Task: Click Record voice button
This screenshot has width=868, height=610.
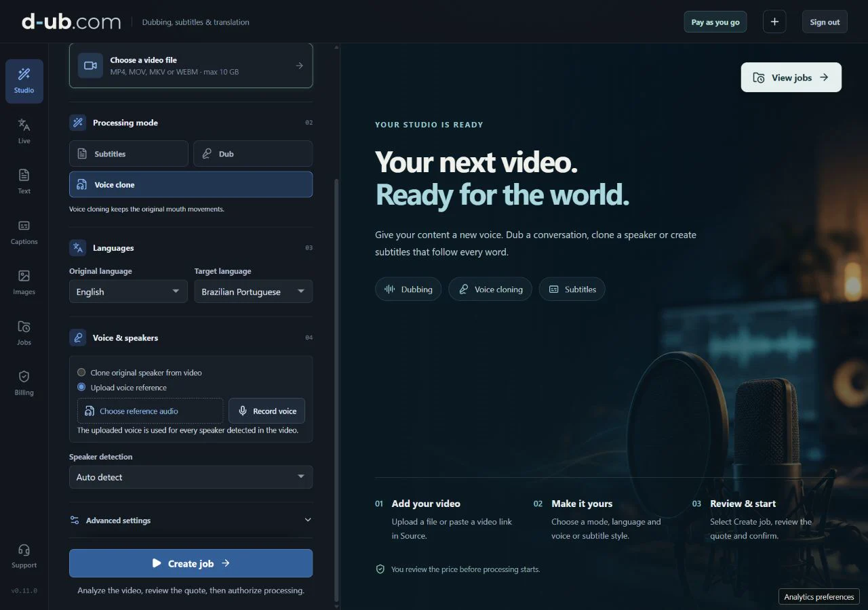Action: click(267, 411)
